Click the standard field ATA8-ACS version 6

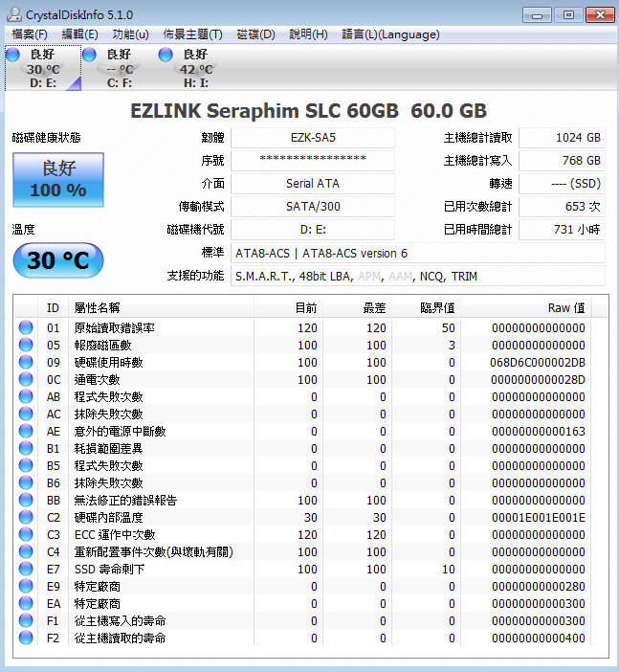(418, 254)
